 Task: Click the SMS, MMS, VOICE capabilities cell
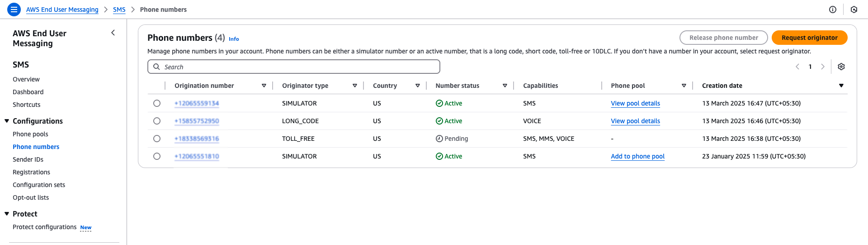tap(548, 139)
